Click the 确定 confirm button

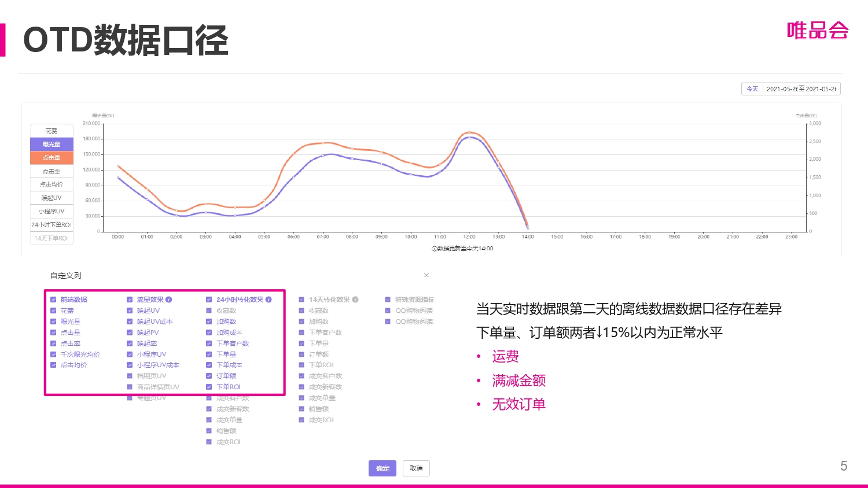[x=382, y=468]
